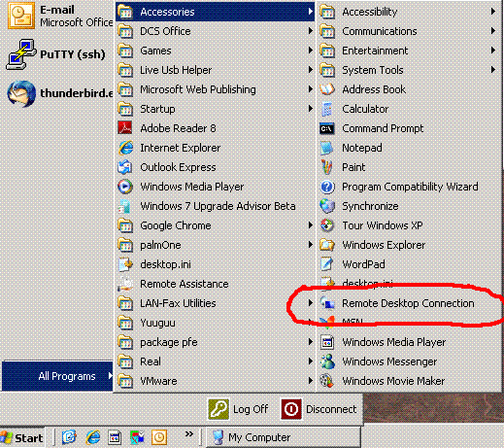Click the Start button
The height and width of the screenshot is (448, 504).
tap(22, 438)
